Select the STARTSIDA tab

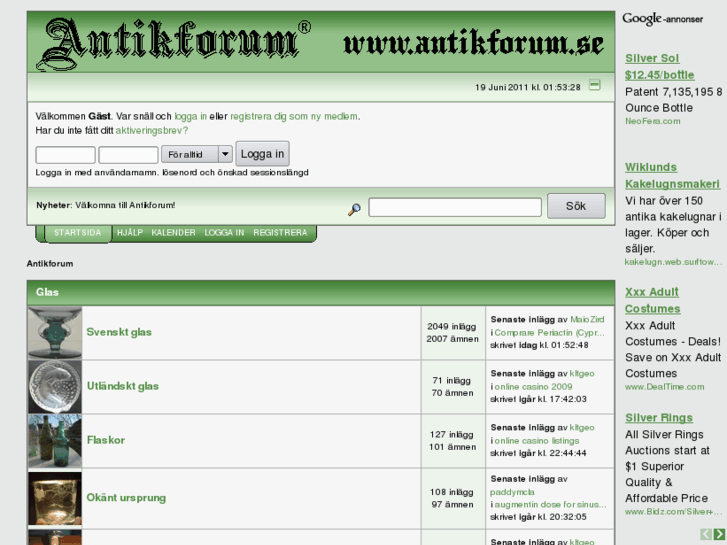click(x=77, y=232)
